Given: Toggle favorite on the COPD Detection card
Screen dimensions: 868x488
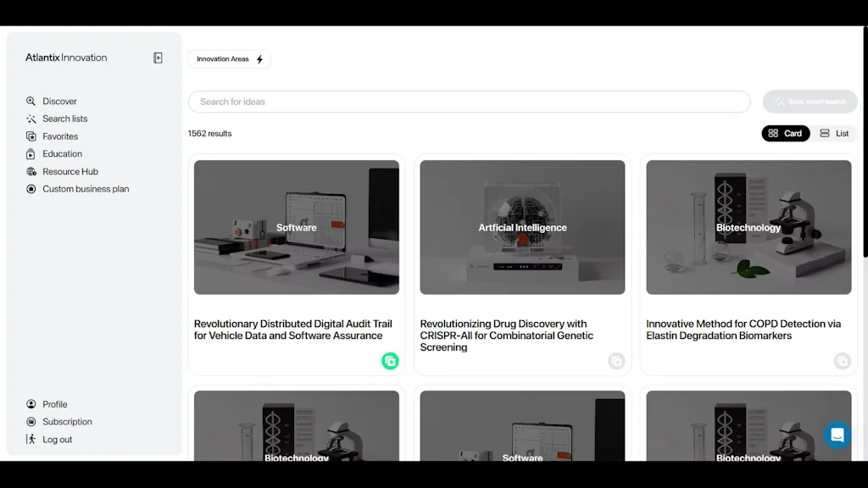Looking at the screenshot, I should pyautogui.click(x=843, y=362).
